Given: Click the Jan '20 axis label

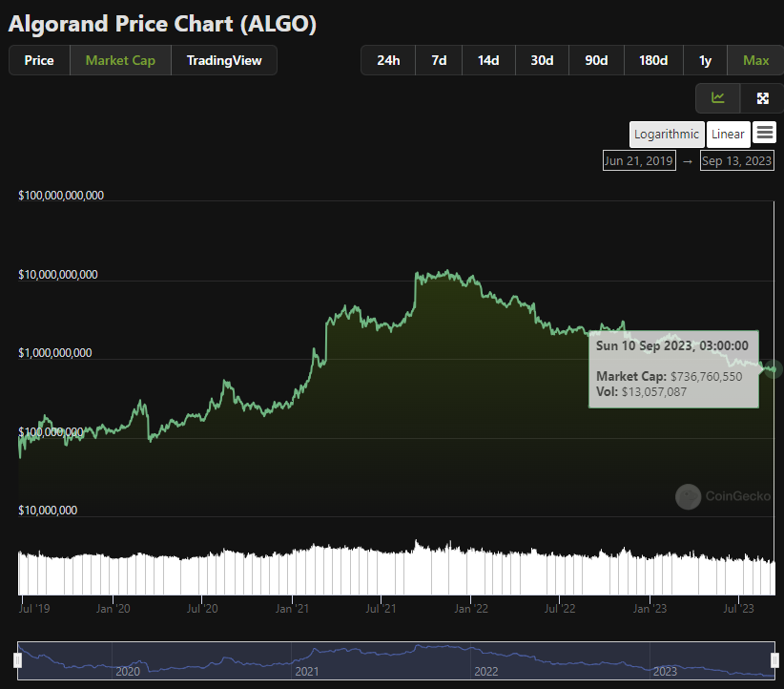Looking at the screenshot, I should pos(113,609).
